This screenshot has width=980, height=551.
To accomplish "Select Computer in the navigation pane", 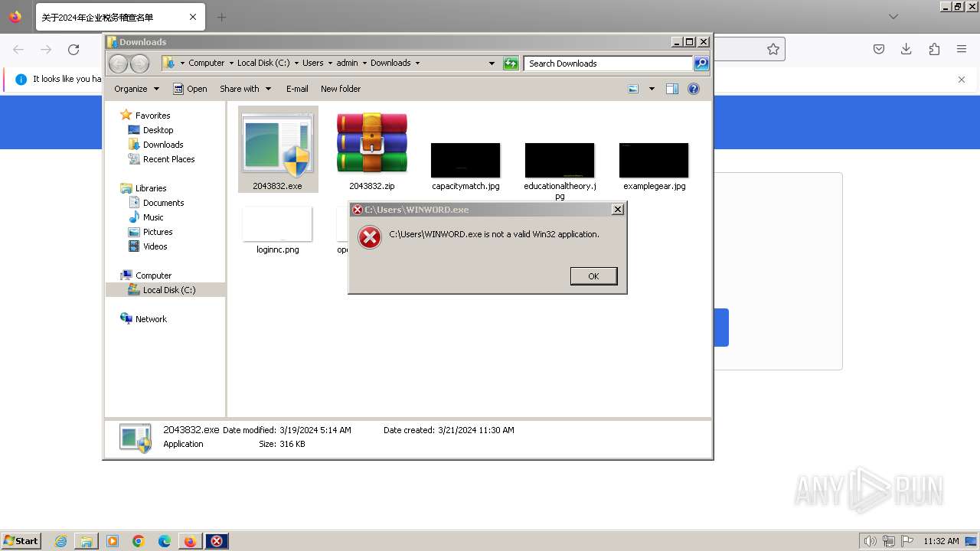I will point(153,275).
